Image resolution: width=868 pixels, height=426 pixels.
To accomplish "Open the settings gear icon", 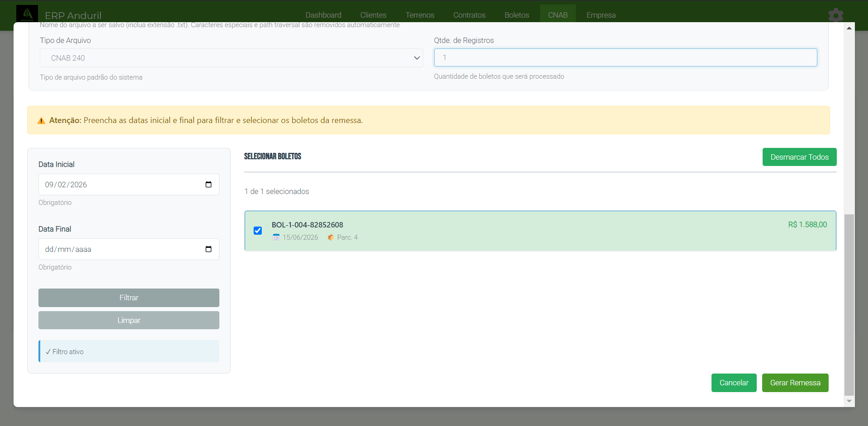I will 835,15.
